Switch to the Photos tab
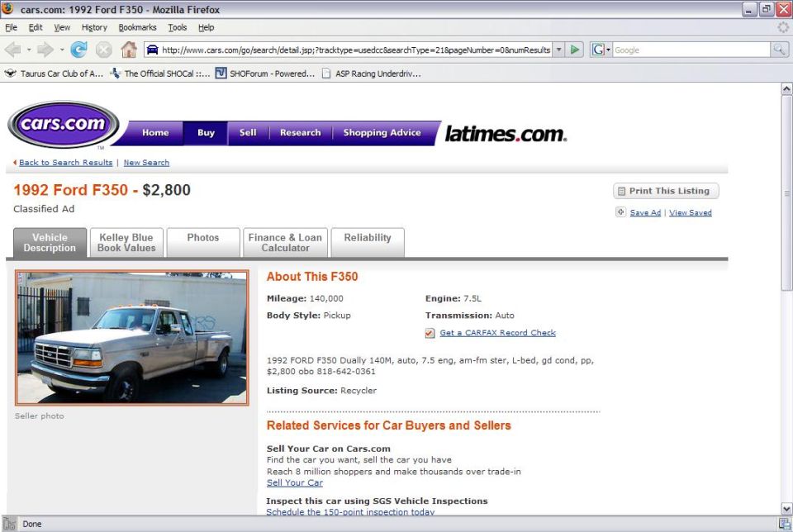The width and height of the screenshot is (793, 532). (203, 243)
